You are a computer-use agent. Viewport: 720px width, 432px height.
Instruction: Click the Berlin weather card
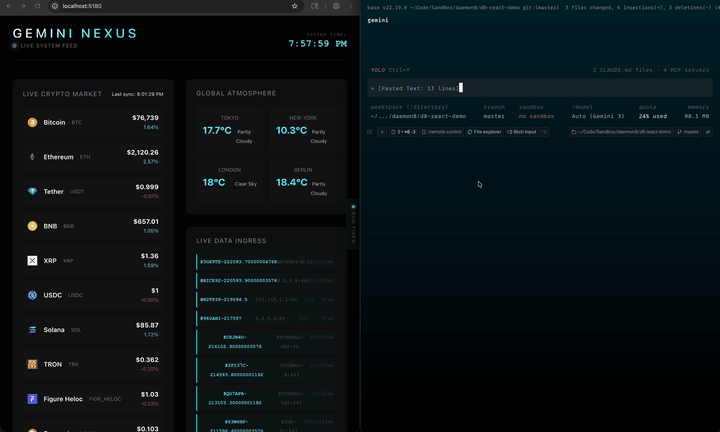tap(303, 181)
